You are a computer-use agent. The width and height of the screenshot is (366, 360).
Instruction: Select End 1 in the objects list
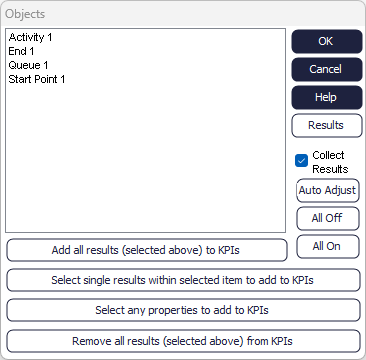[21, 51]
